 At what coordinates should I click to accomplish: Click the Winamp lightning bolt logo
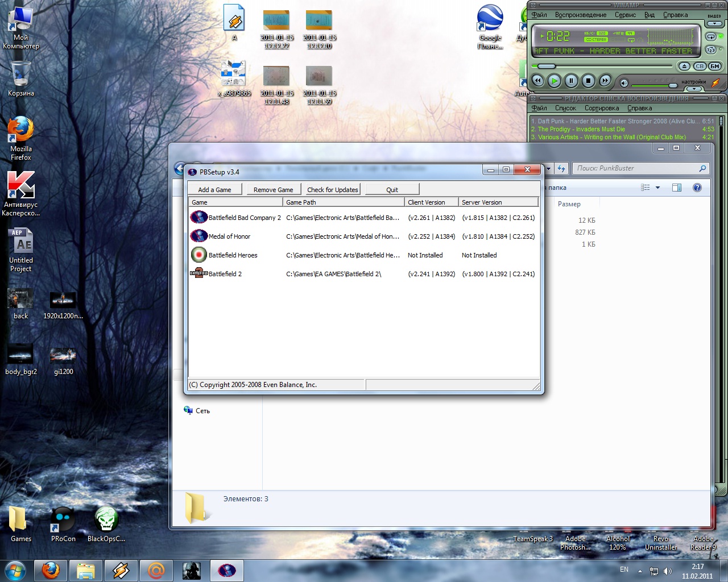coord(715,82)
